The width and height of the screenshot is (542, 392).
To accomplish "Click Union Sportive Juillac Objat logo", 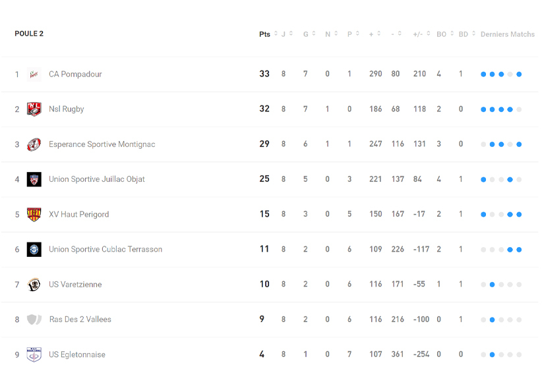I will coord(34,179).
